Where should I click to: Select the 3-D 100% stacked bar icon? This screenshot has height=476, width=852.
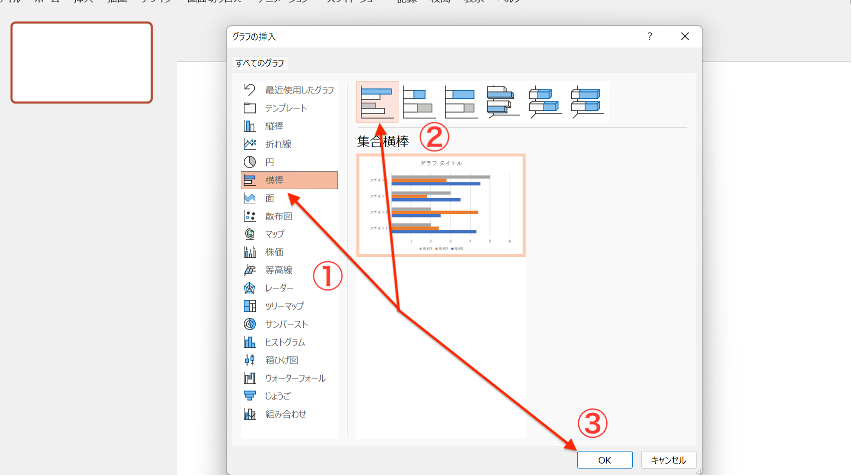587,102
